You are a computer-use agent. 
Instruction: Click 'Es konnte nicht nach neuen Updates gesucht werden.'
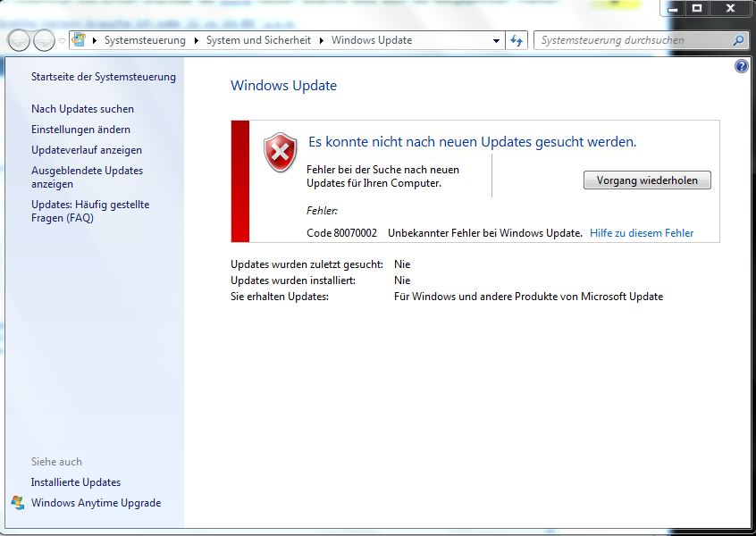[x=472, y=142]
